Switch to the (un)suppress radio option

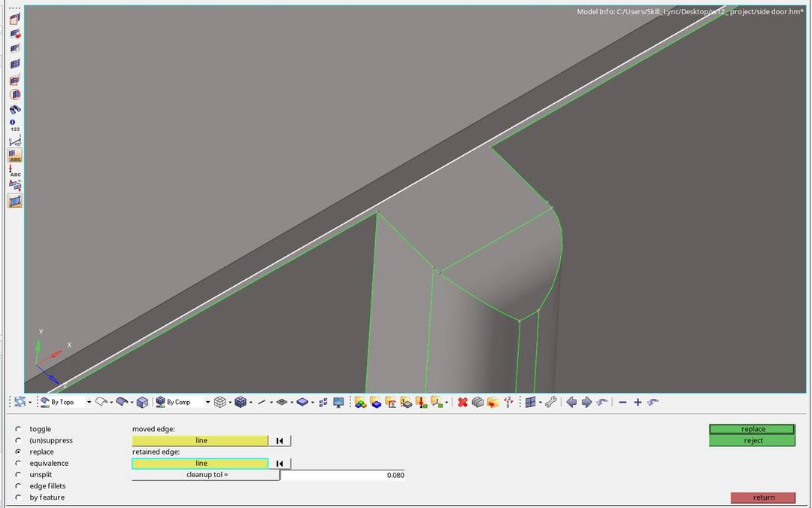coord(17,440)
